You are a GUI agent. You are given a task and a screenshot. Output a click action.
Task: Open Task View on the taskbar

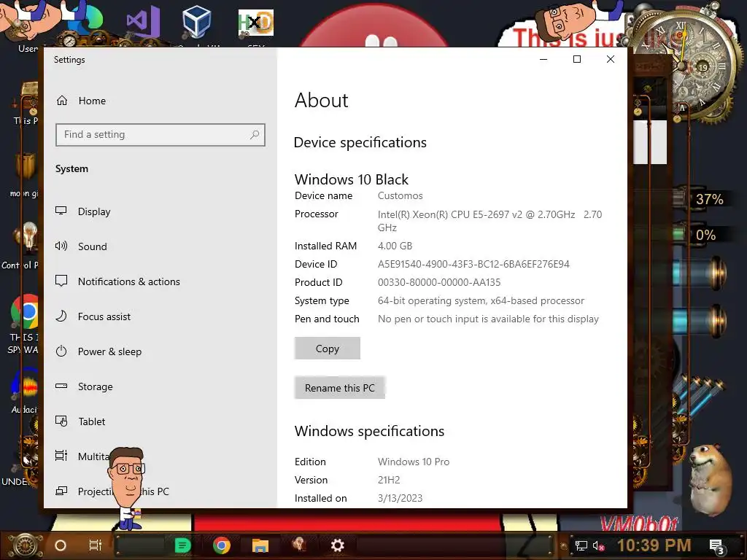click(x=96, y=545)
